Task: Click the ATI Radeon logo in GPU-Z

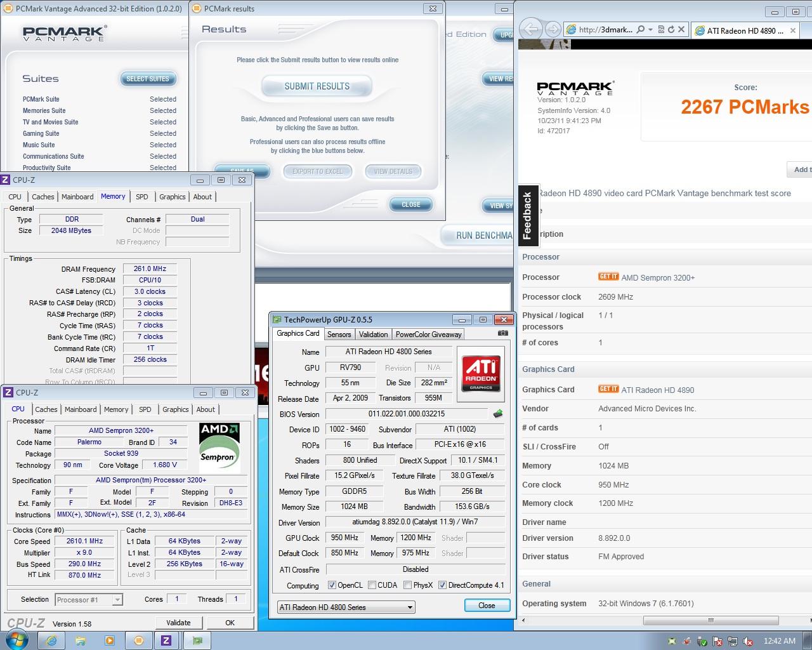Action: click(481, 373)
